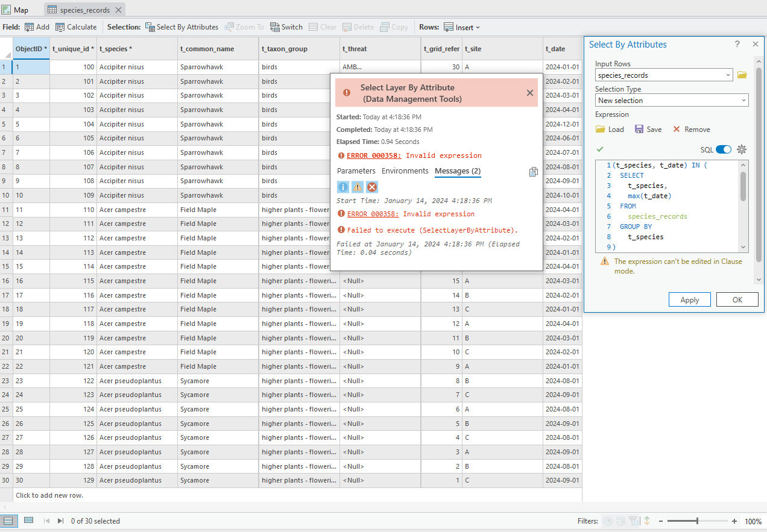Open the Insert rows dropdown menu
Viewport: 767px width, 532px height.
coord(462,27)
